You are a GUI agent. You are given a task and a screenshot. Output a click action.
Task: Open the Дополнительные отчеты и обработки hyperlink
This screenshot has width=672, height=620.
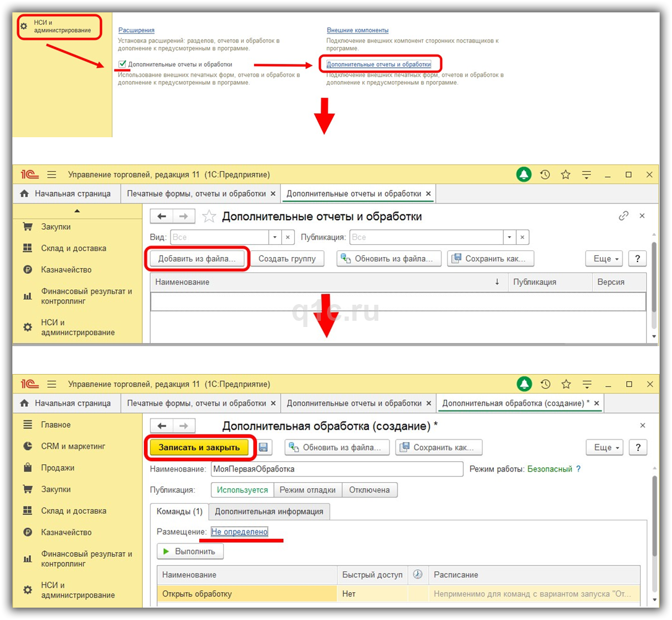[x=379, y=64]
